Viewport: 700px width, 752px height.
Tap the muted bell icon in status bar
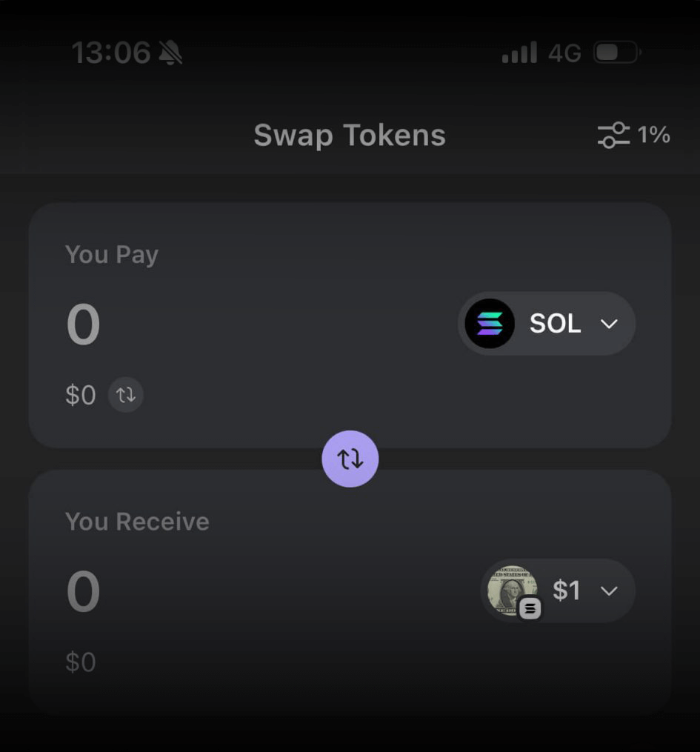170,53
